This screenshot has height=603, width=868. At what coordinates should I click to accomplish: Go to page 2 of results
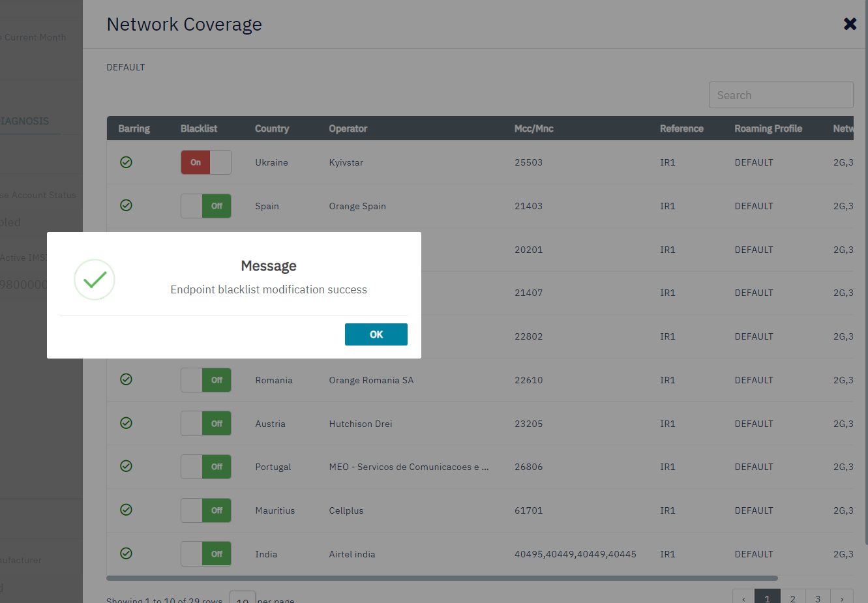coord(792,598)
